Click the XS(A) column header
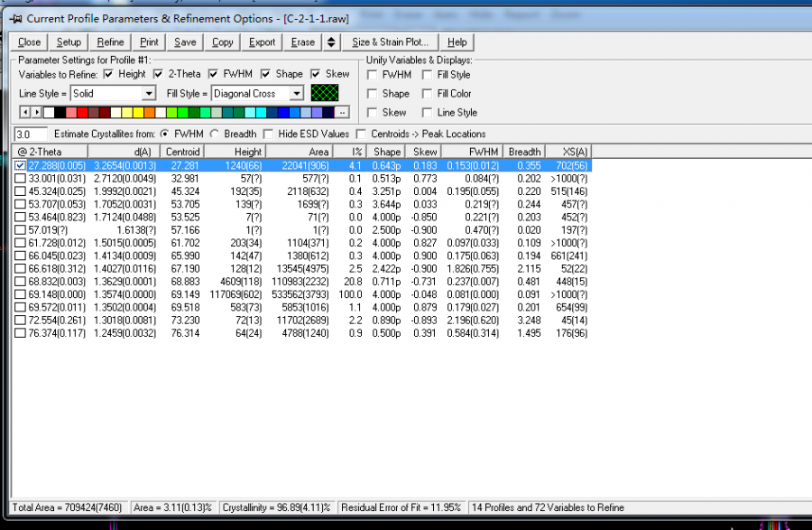812x530 pixels. 568,152
